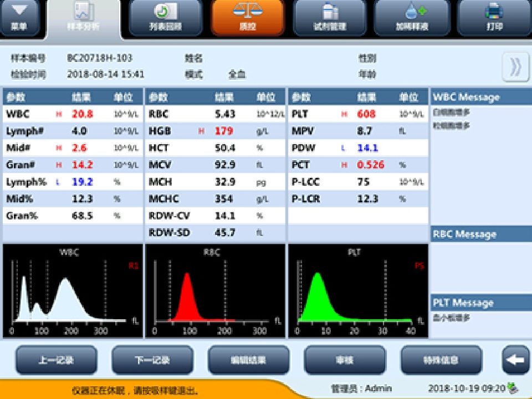
Task: Expand sample info with double-chevron button
Action: pyautogui.click(x=515, y=66)
